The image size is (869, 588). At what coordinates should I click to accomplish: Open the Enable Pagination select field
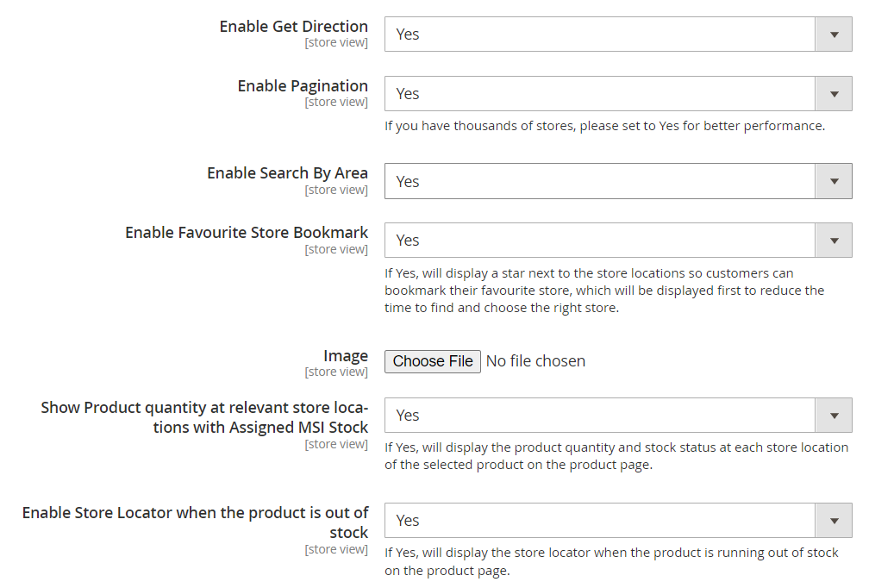pos(600,94)
